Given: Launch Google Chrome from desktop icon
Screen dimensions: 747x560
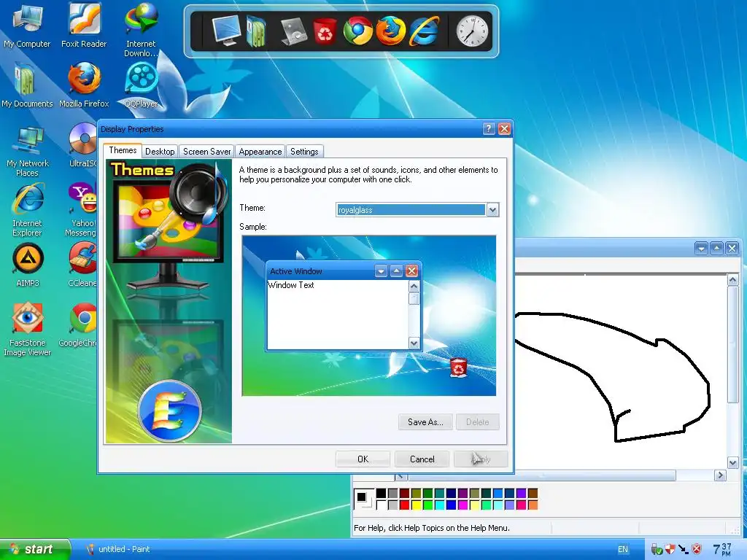Looking at the screenshot, I should click(78, 324).
